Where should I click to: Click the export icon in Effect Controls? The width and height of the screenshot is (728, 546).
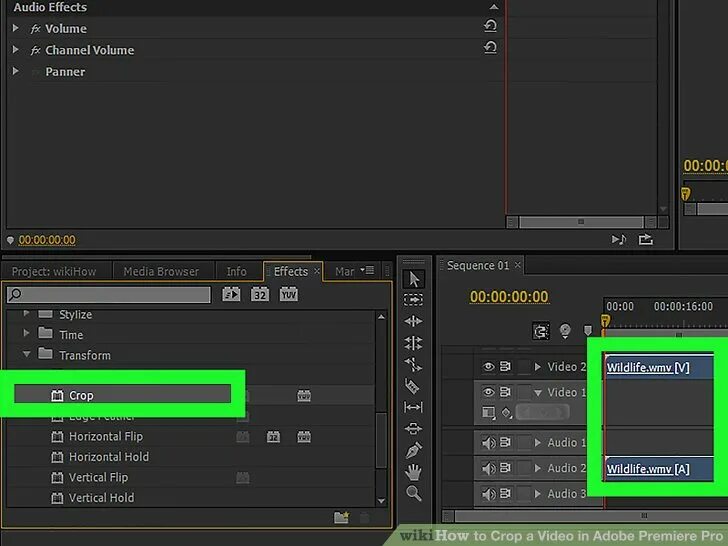[x=646, y=240]
